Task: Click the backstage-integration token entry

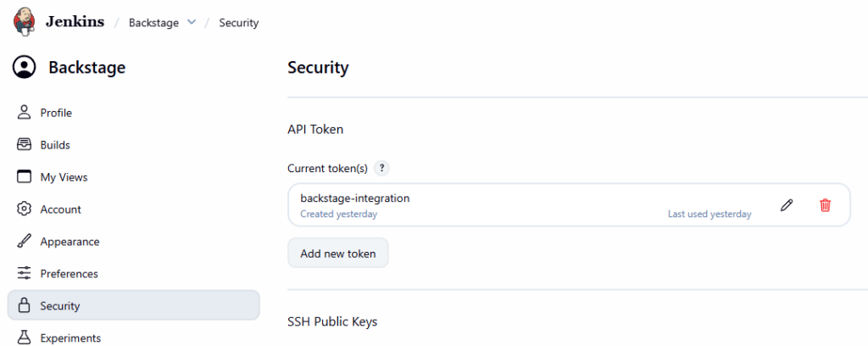Action: pyautogui.click(x=354, y=198)
